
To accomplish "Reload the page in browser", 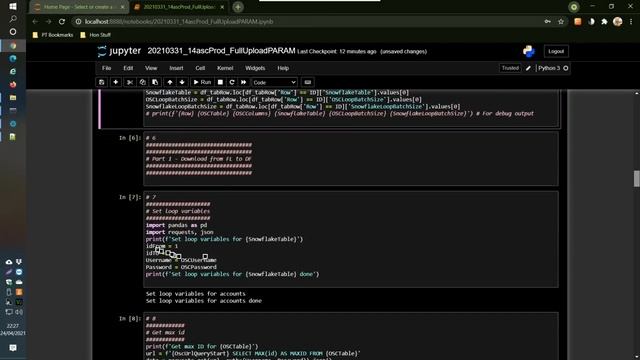I will pyautogui.click(x=62, y=22).
